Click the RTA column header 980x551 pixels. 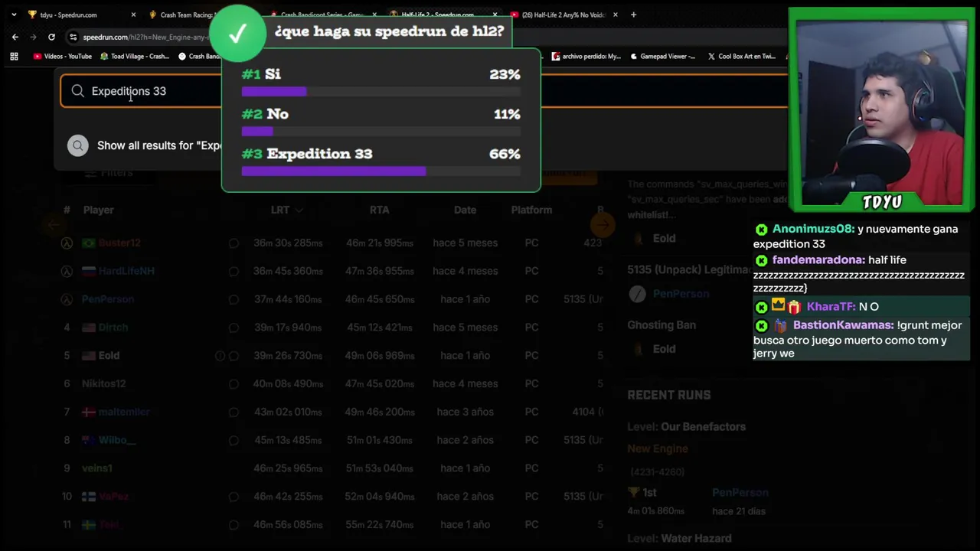(379, 210)
